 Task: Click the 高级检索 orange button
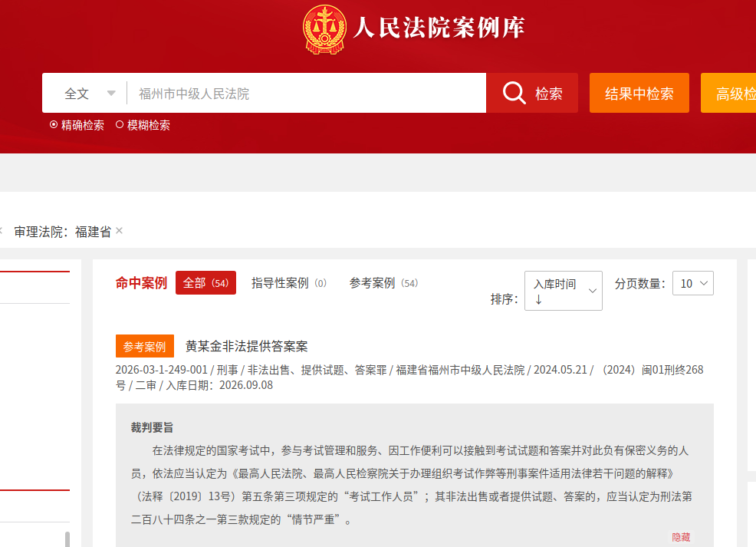pyautogui.click(x=728, y=93)
